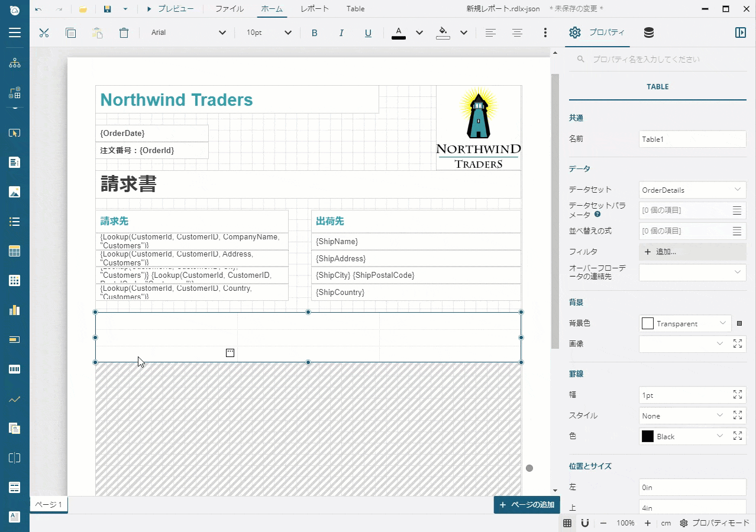This screenshot has height=532, width=756.
Task: Click the Cut icon in the toolbar
Action: tap(44, 33)
